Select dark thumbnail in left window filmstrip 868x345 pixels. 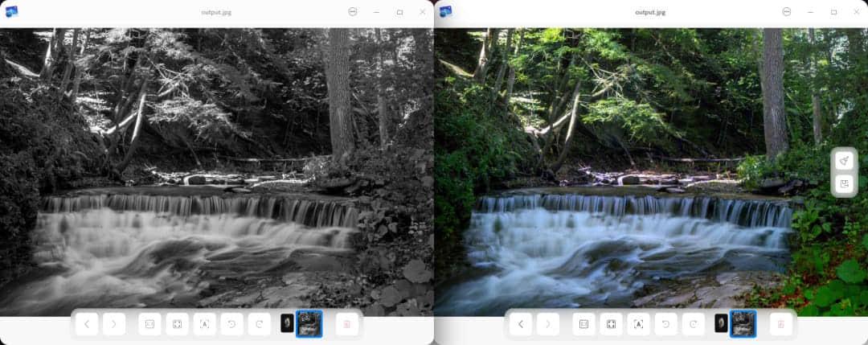(287, 323)
